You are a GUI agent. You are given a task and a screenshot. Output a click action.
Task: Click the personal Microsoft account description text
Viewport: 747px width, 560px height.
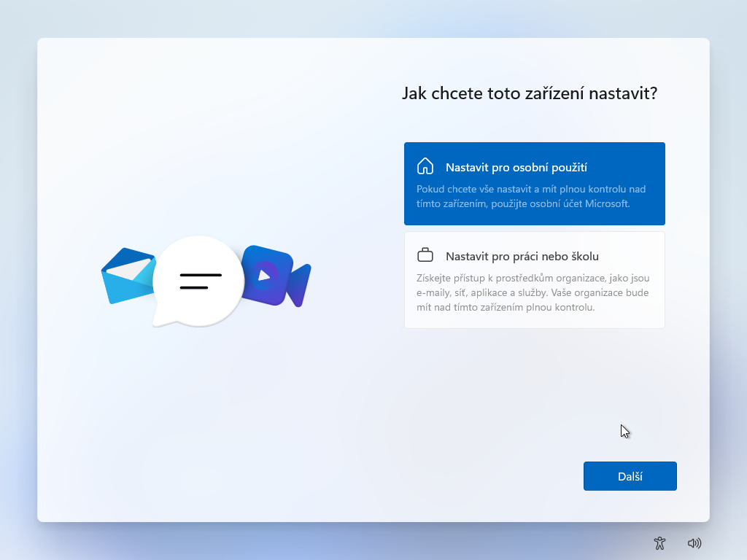[x=530, y=196]
